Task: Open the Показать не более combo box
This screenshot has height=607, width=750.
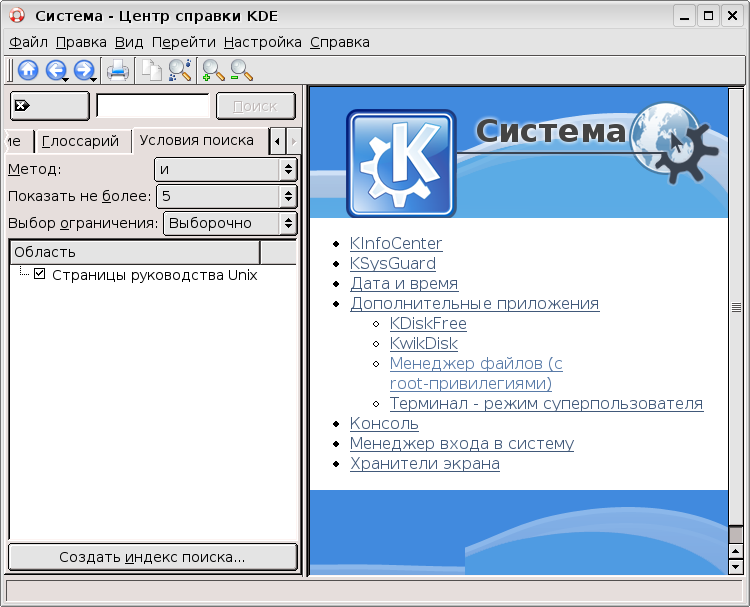Action: pos(227,196)
